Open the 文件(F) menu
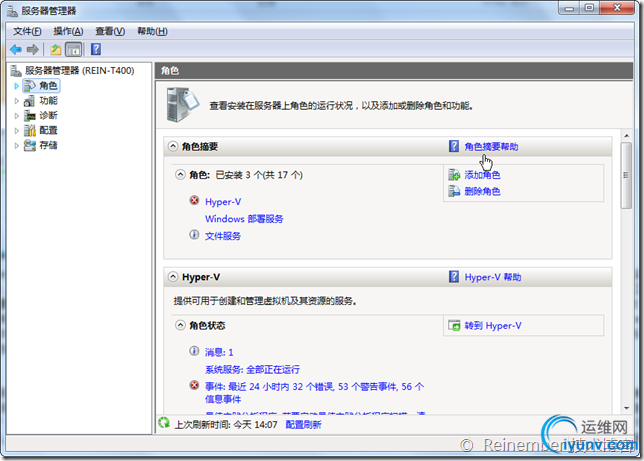644x461 pixels. tap(27, 31)
